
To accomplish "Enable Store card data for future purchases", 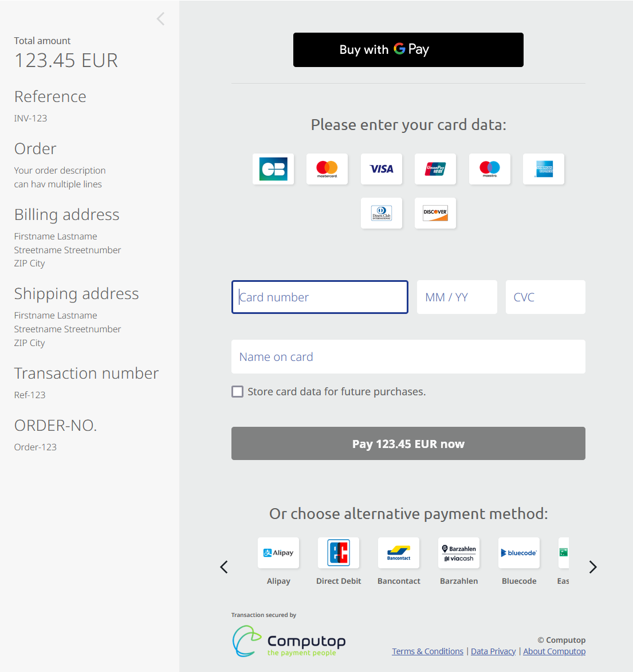I will pyautogui.click(x=237, y=392).
